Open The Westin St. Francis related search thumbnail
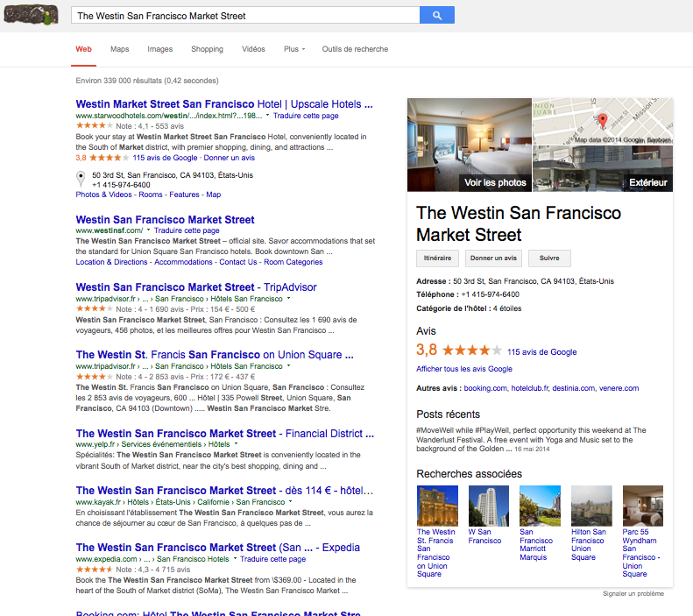693x616 pixels. (437, 506)
